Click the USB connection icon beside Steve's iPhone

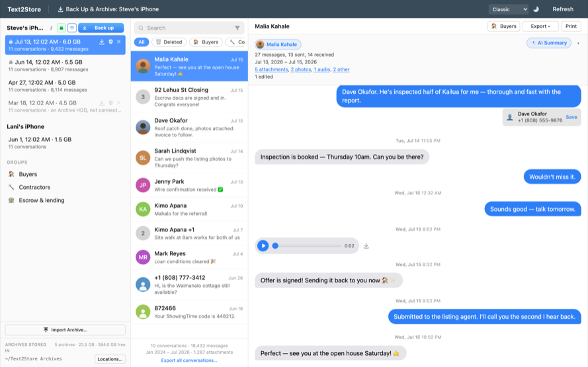[51, 28]
